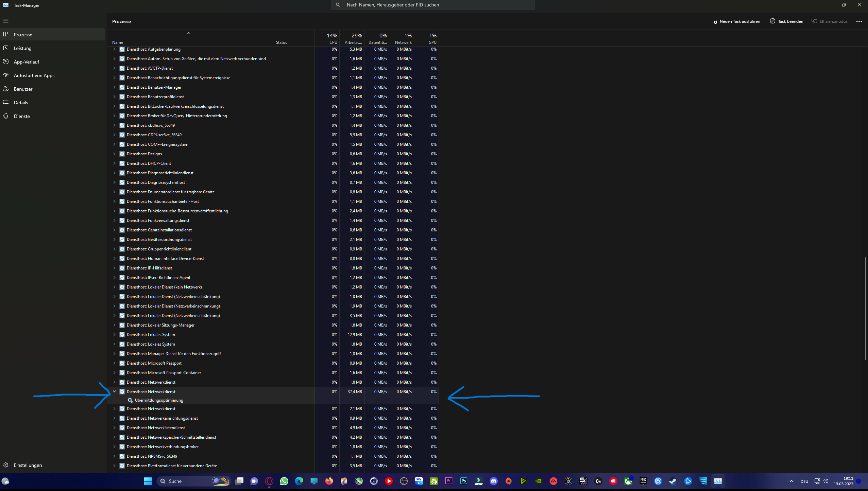This screenshot has height=491, width=868.
Task: Expand Diensthost: DHCP-Client row
Action: [115, 163]
